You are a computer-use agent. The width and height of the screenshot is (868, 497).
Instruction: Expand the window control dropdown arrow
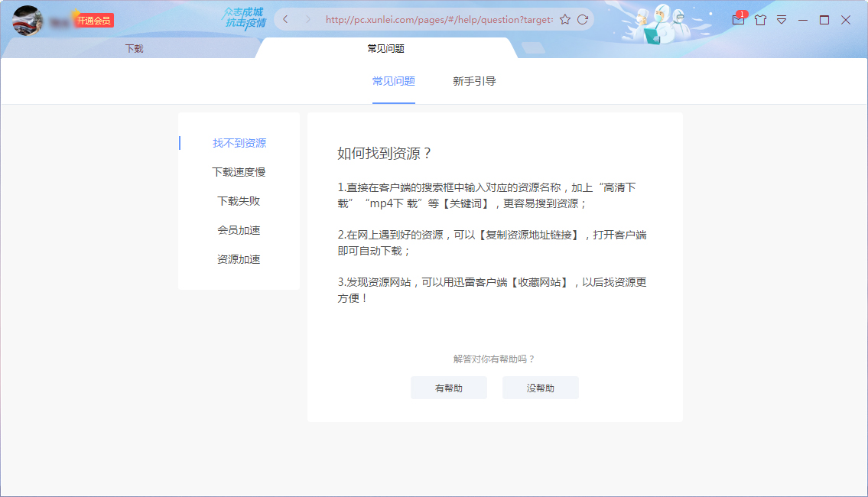click(x=782, y=19)
